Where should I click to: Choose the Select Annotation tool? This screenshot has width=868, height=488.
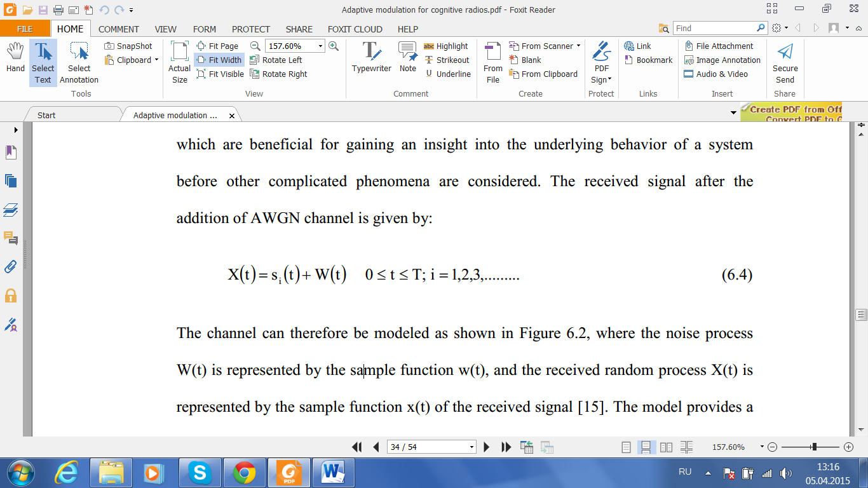(79, 63)
